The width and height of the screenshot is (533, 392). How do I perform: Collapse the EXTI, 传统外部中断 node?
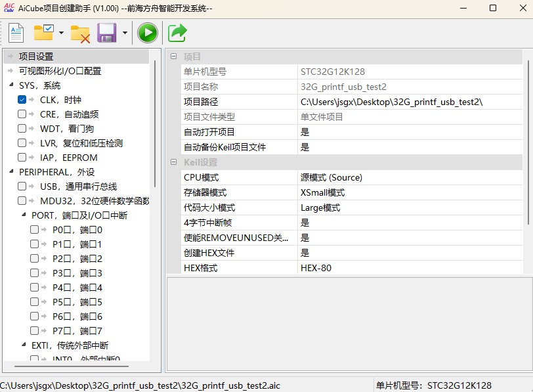click(x=24, y=345)
